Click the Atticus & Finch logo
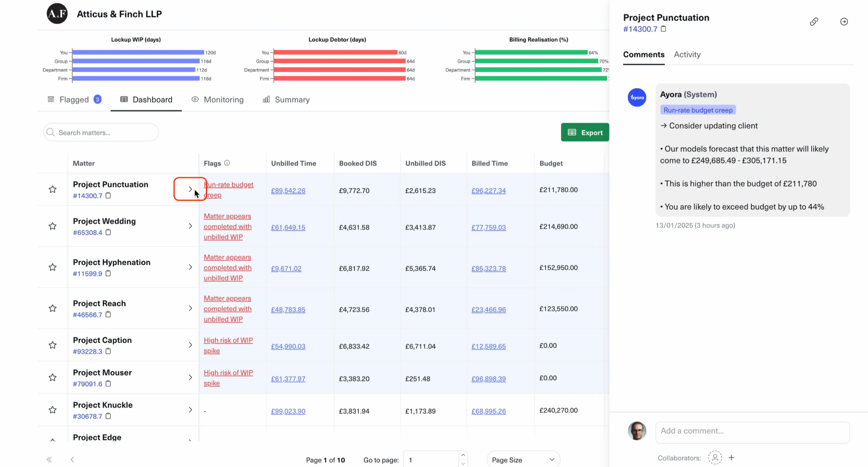The height and width of the screenshot is (467, 868). (57, 14)
